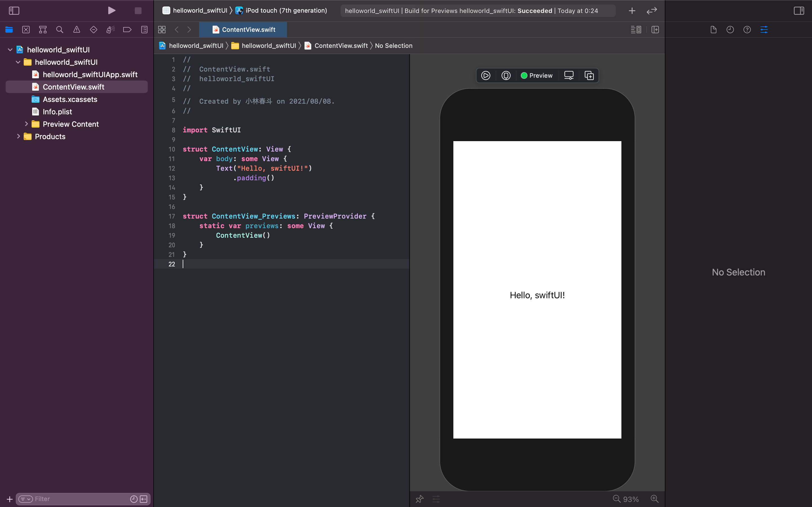
Task: Select iPod touch 7th generation target
Action: click(281, 10)
